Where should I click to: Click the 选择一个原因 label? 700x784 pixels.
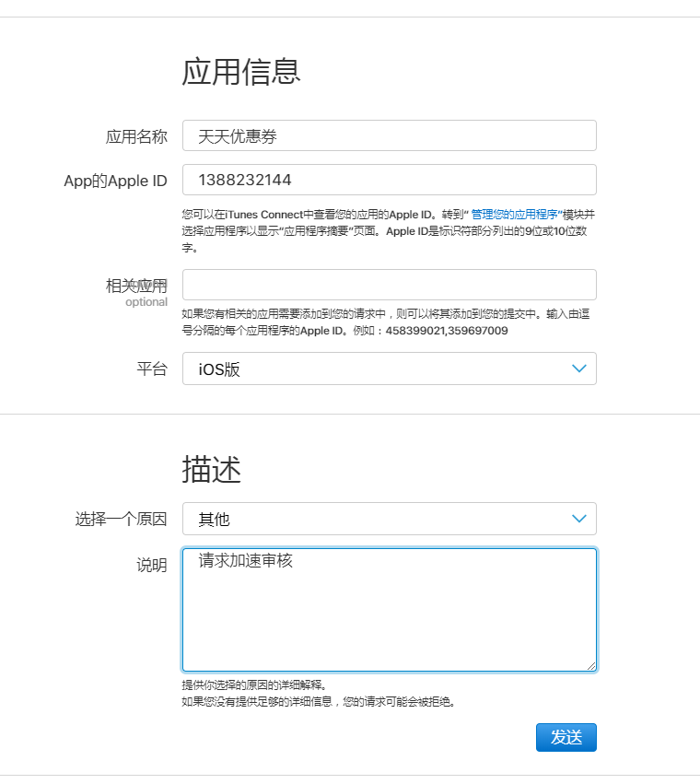[x=121, y=519]
